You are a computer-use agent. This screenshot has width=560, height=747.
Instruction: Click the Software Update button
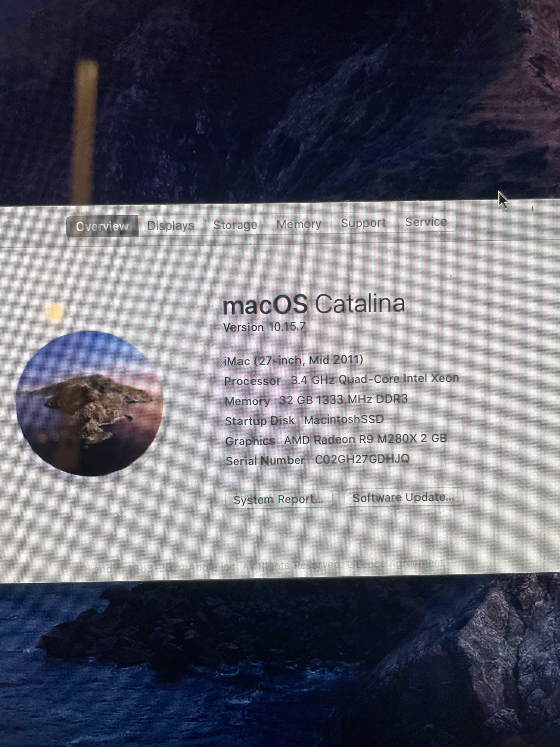(x=403, y=498)
